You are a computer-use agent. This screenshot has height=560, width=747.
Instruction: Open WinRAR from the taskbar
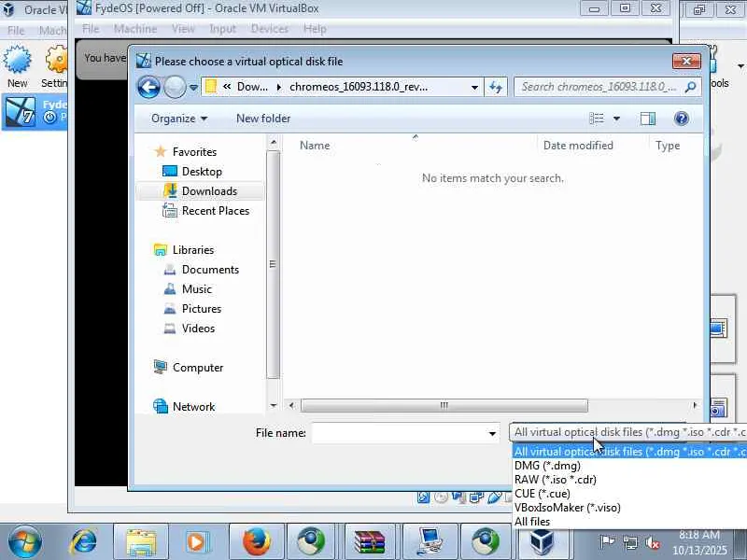tap(370, 542)
